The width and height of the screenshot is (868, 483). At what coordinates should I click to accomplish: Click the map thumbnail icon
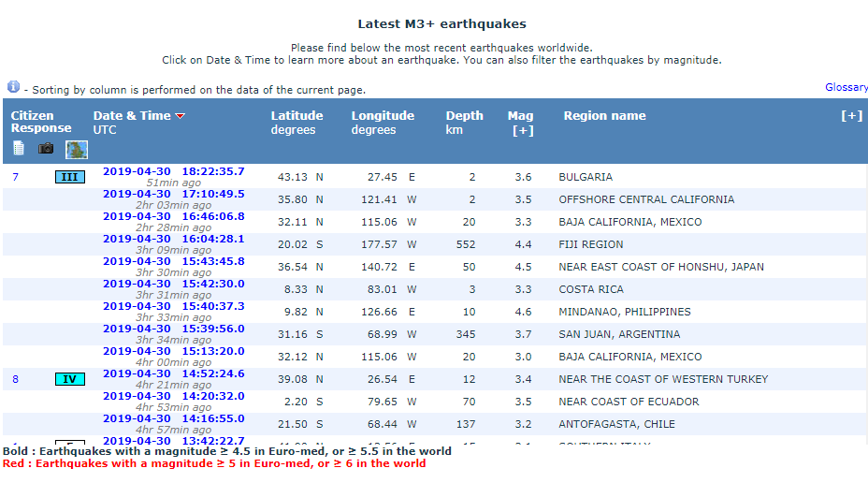point(76,149)
